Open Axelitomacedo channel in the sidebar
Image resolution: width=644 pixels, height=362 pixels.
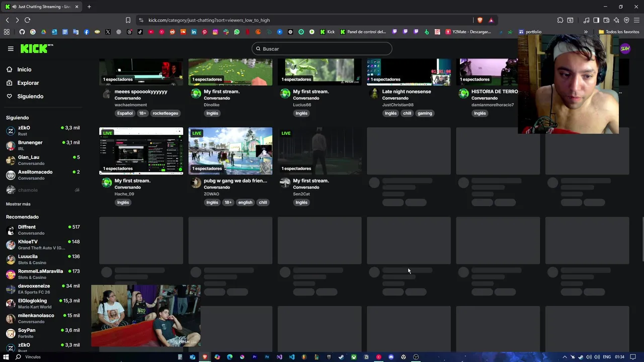[43, 175]
